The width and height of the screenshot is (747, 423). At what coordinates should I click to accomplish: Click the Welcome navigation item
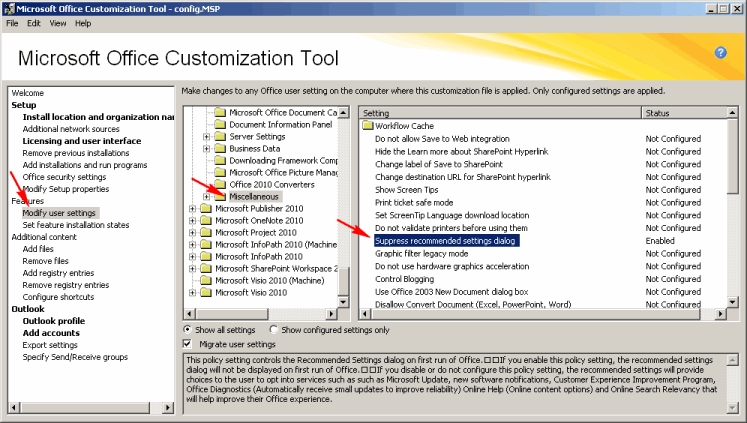[x=28, y=93]
